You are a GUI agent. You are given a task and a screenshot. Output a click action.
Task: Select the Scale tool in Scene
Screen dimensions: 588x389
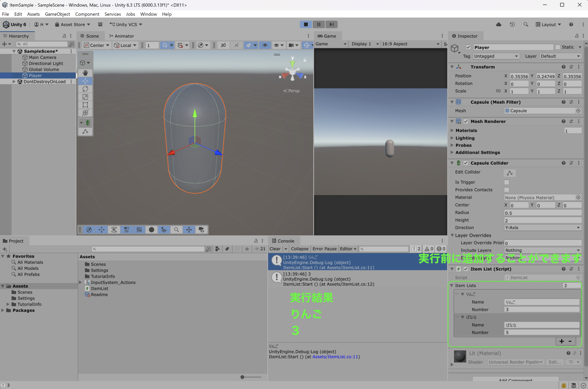point(85,97)
